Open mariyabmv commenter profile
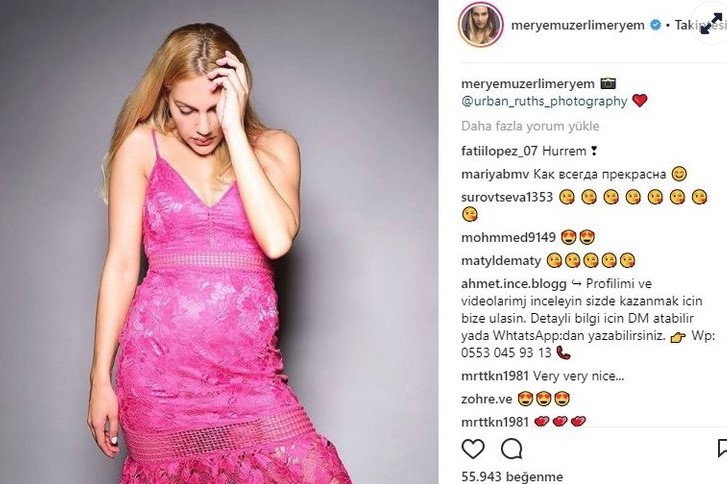Screen dimensions: 727x484 495,174
